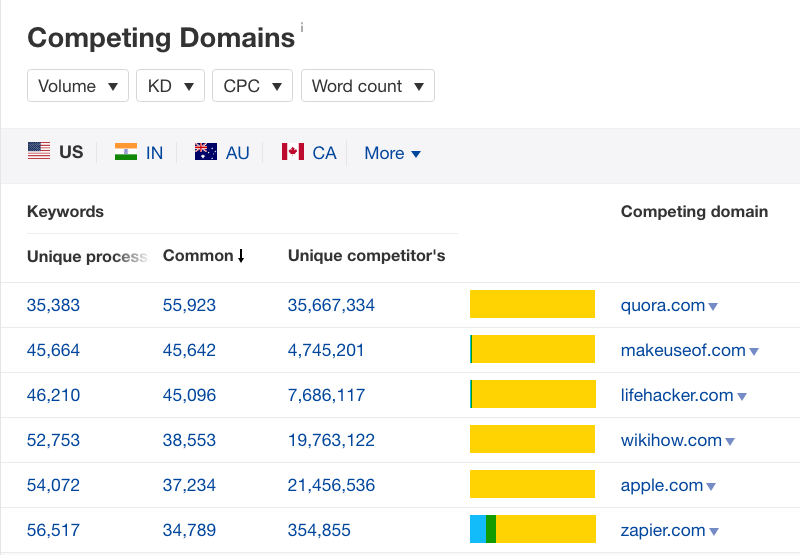Open the makeuseof.com domain link
Viewport: 800px width, 555px height.
(x=683, y=350)
